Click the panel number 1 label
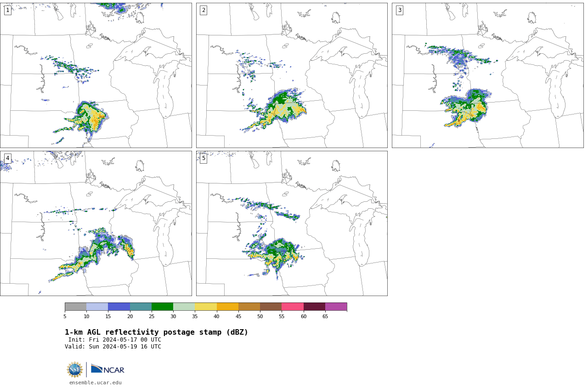Screen dimensions: 588x388 coord(8,10)
